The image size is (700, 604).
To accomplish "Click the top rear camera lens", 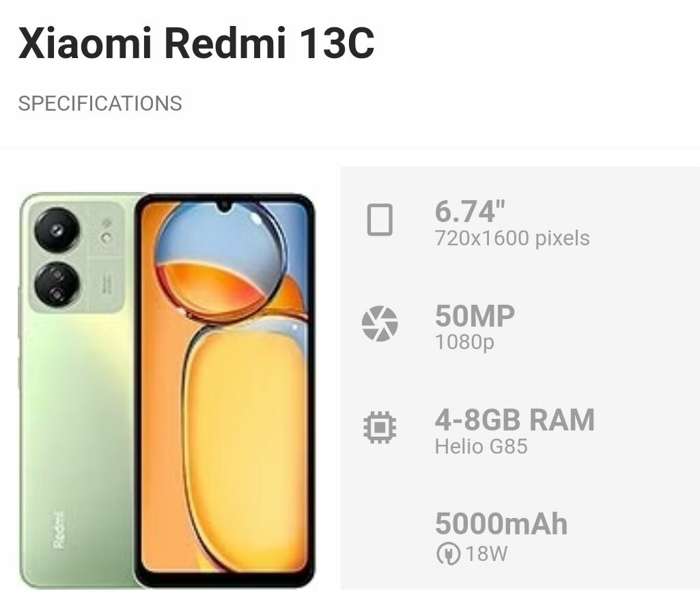I will point(57,230).
